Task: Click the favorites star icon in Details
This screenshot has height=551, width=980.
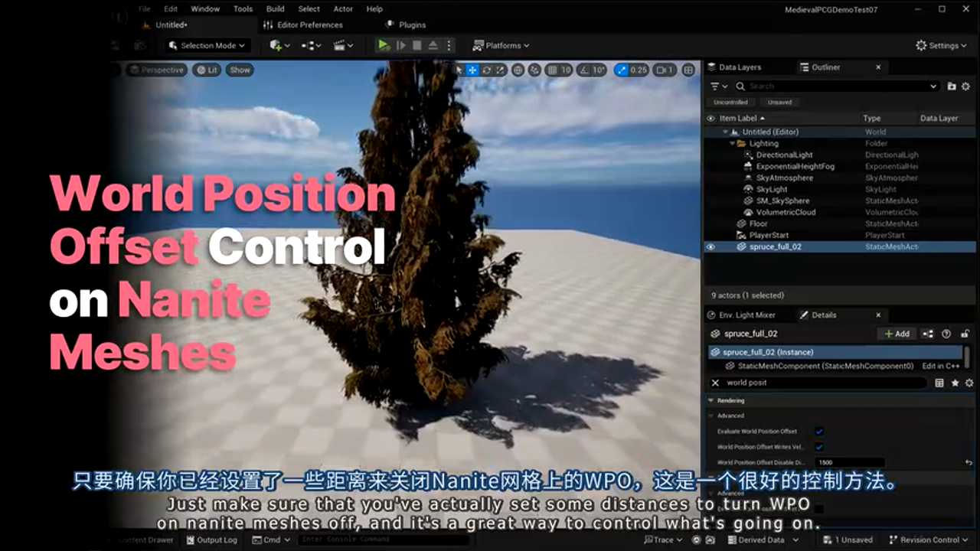Action: click(954, 383)
